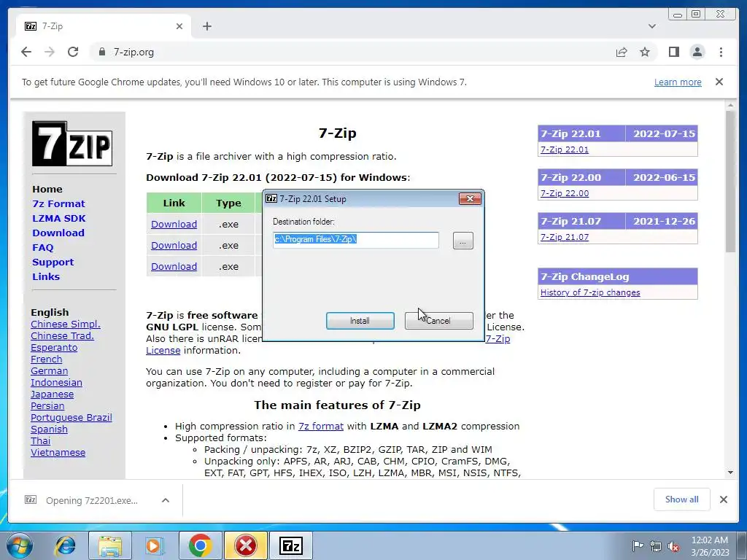Image resolution: width=747 pixels, height=560 pixels.
Task: Open the Support page
Action: (53, 262)
